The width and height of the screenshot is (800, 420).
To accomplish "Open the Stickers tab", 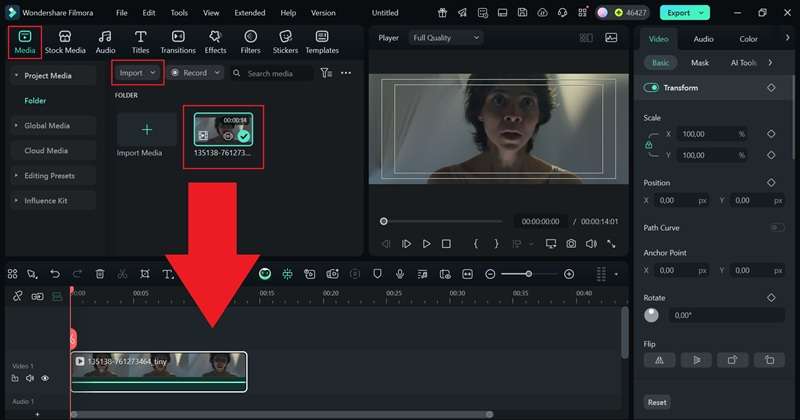I will (x=285, y=42).
